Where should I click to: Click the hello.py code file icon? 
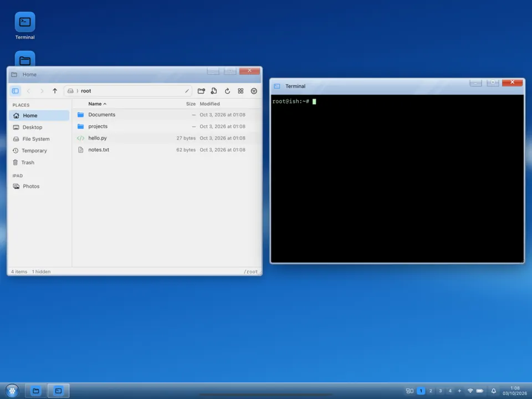pos(80,138)
